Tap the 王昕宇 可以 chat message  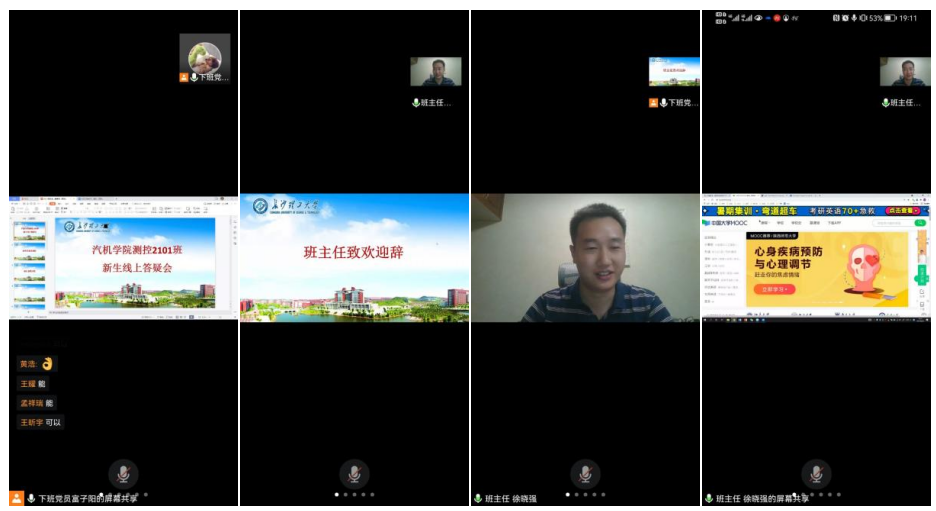point(40,422)
